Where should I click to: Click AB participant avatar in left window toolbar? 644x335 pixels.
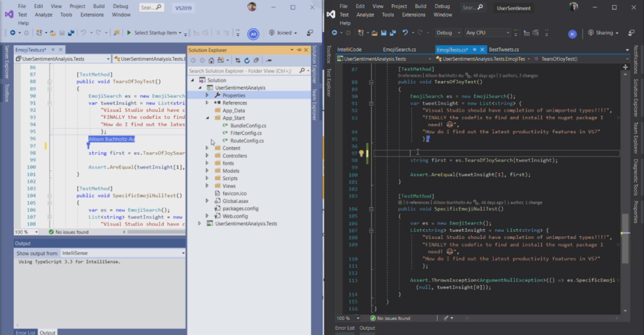point(253,34)
